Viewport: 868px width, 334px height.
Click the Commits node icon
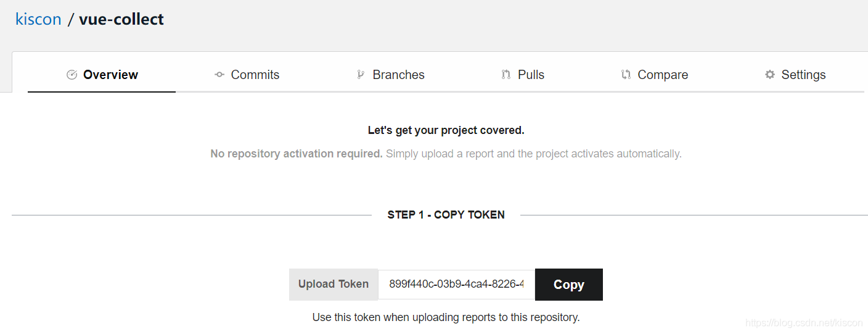tap(219, 75)
